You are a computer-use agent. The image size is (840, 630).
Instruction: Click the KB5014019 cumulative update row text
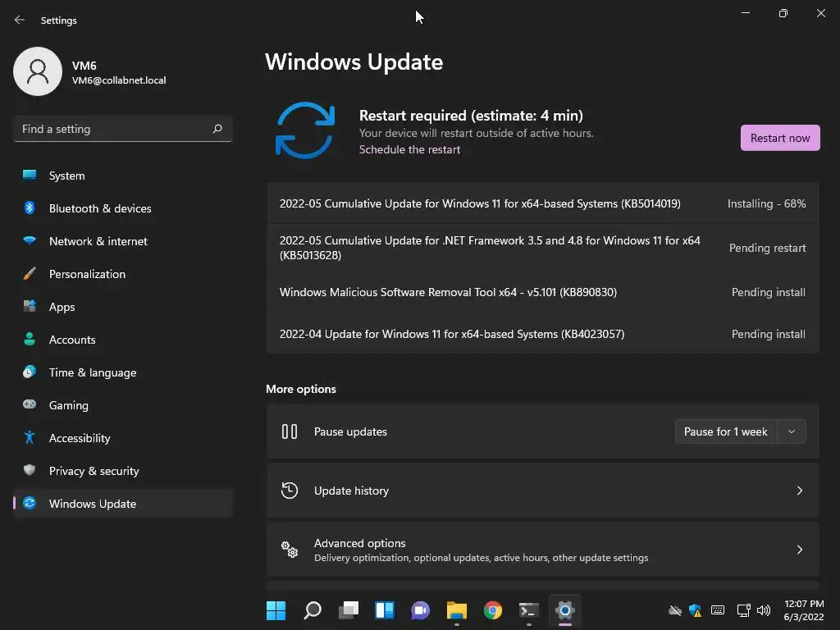[480, 203]
